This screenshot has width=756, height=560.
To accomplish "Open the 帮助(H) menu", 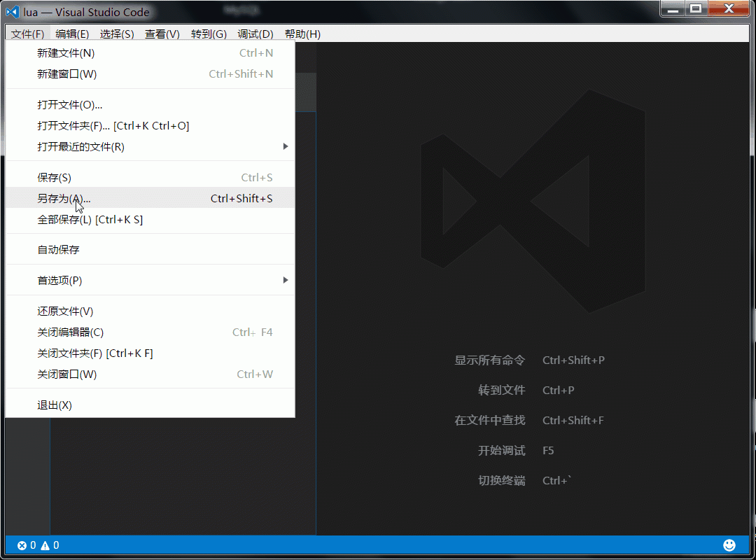I will [302, 33].
